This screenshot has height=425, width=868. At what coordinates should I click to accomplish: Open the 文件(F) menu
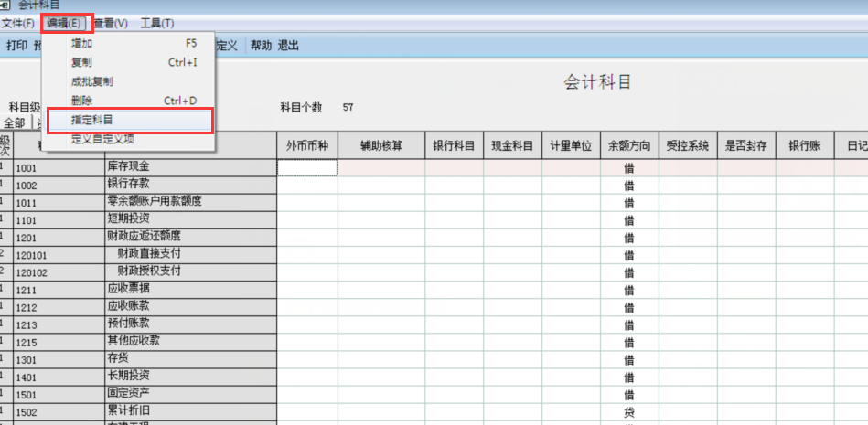pos(18,22)
